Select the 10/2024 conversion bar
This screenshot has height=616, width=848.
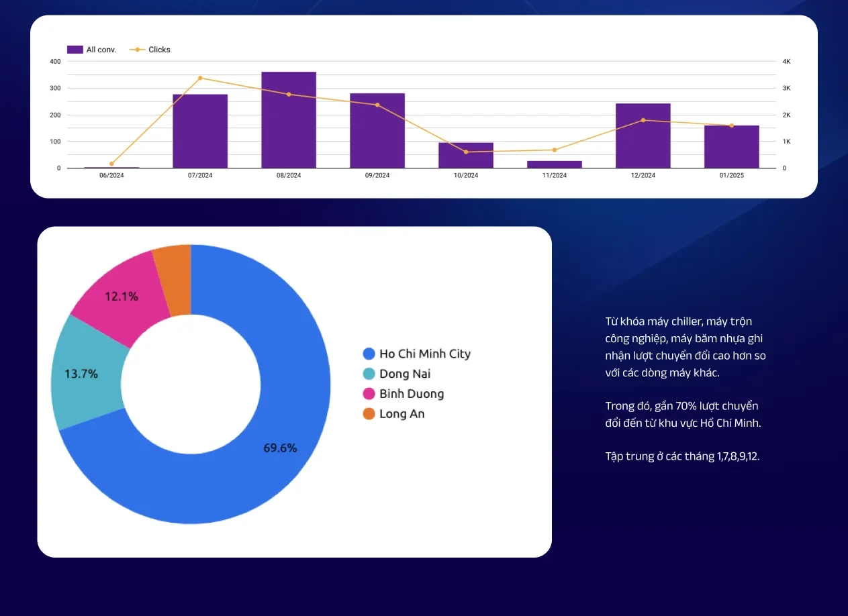pyautogui.click(x=466, y=155)
